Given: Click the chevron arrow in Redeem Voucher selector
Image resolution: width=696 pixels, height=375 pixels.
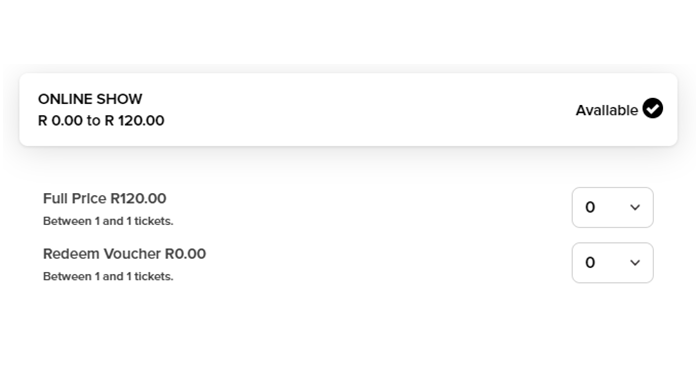Looking at the screenshot, I should coord(635,263).
